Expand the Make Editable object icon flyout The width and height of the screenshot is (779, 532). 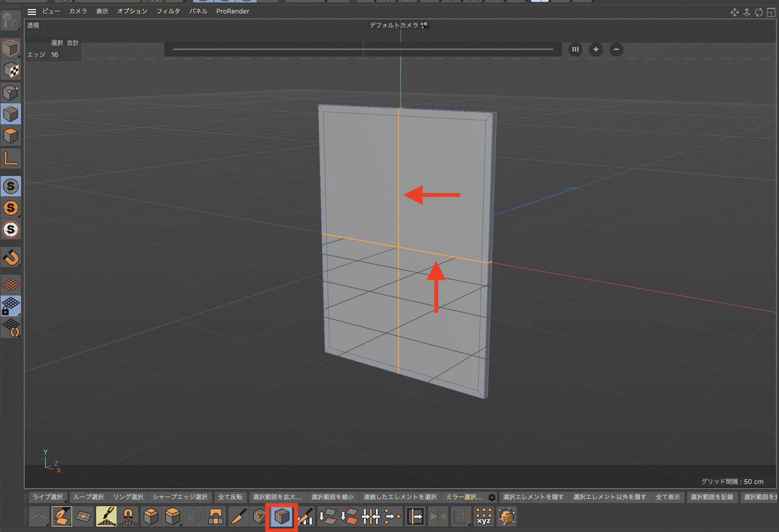point(11,20)
